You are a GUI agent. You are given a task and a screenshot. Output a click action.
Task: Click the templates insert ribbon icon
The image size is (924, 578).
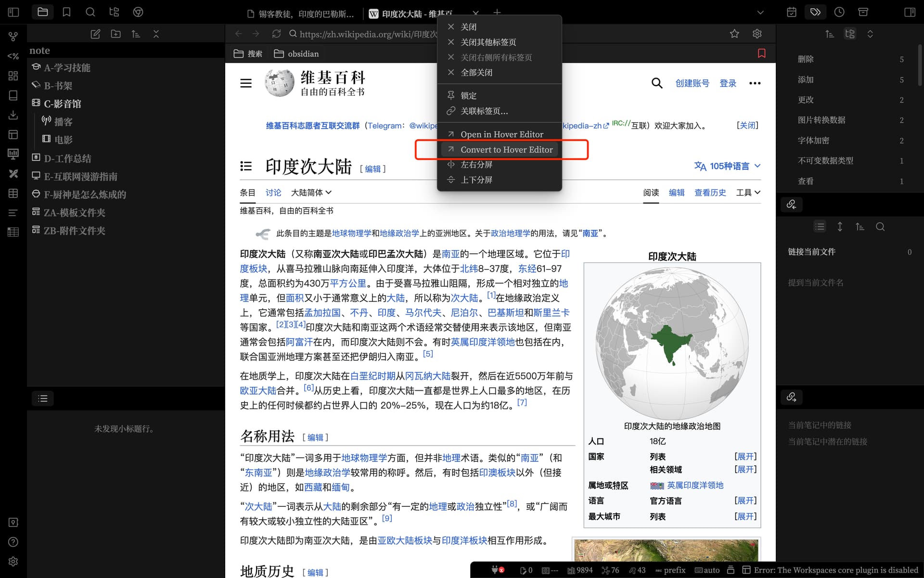13,56
